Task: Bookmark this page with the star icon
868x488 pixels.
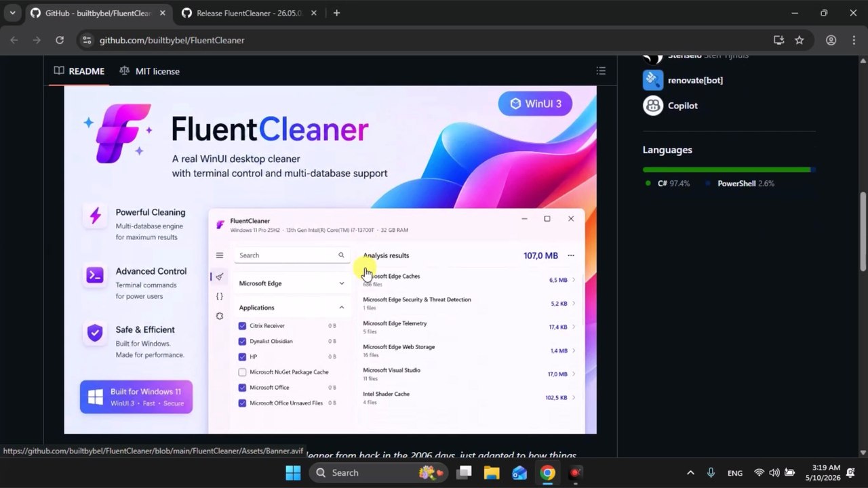Action: point(800,40)
